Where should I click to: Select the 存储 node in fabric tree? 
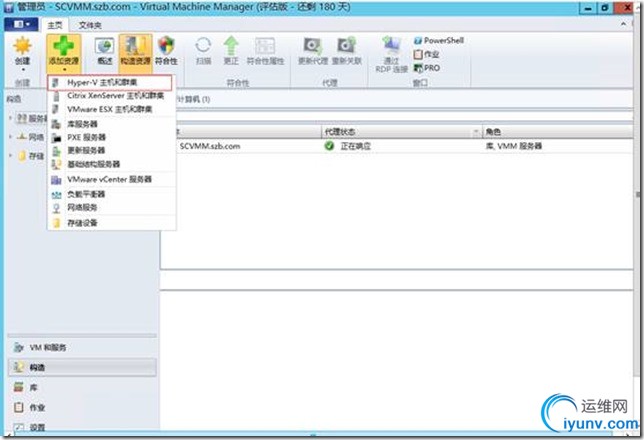coord(31,156)
